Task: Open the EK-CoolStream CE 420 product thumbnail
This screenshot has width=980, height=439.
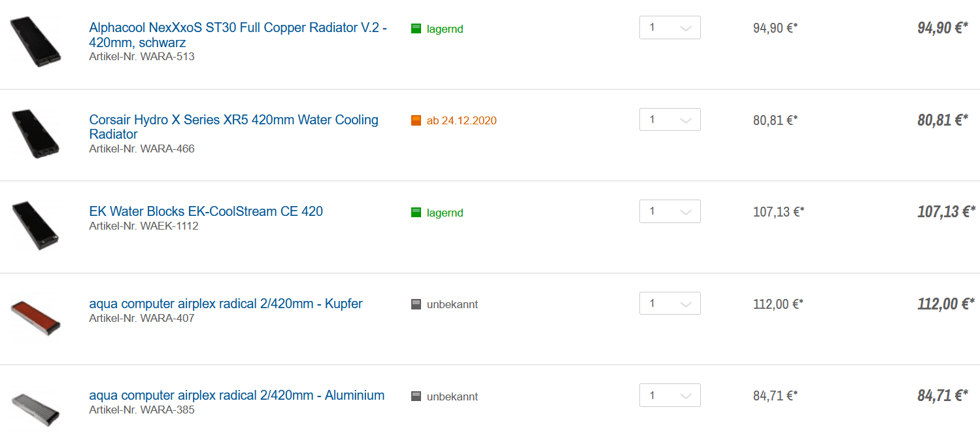Action: 35,225
